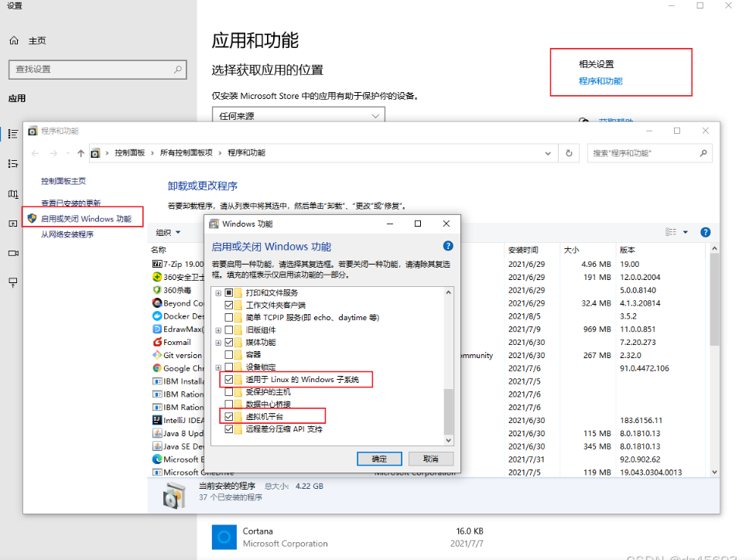Click the 查找设置 search box

97,70
